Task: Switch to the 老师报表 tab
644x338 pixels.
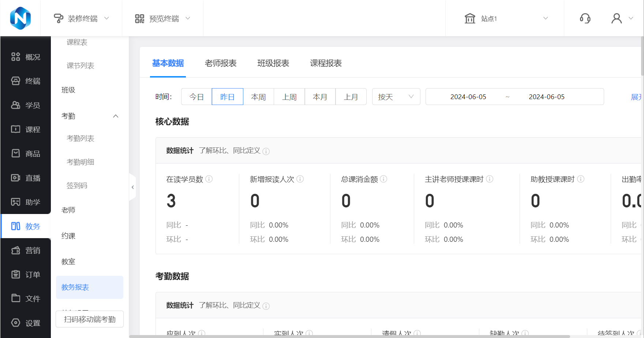Action: [221, 63]
